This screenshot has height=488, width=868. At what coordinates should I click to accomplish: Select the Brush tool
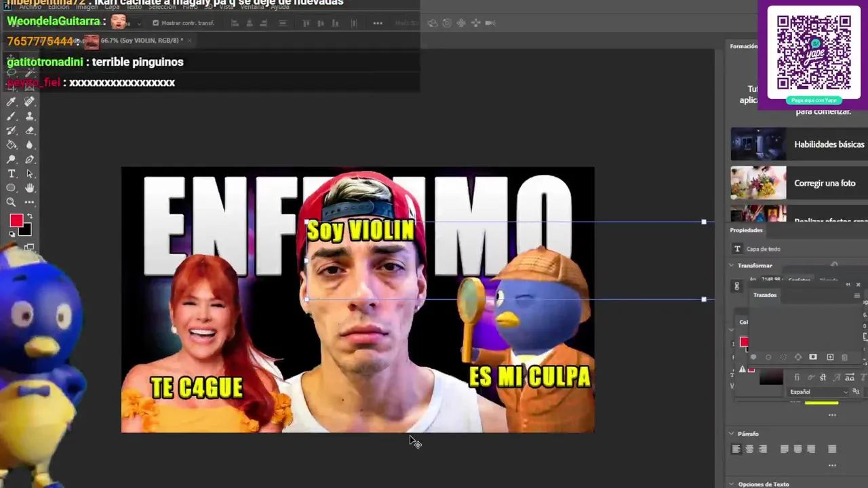[x=11, y=117]
